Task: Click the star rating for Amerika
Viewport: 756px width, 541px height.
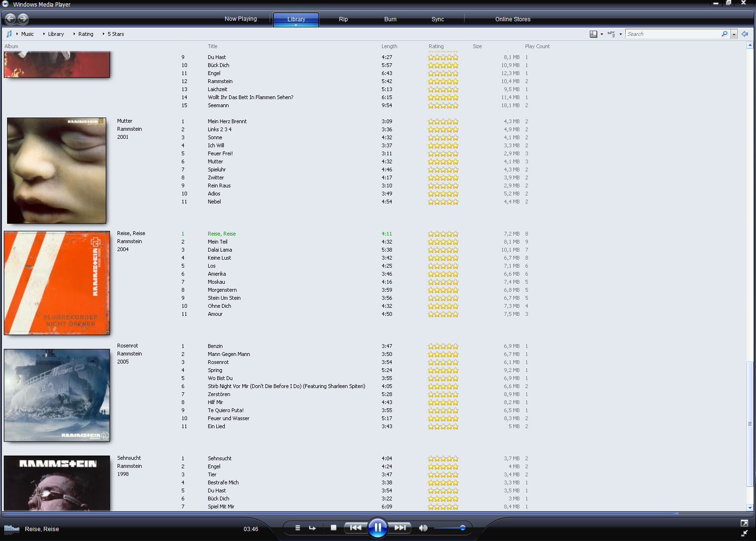Action: (x=443, y=274)
